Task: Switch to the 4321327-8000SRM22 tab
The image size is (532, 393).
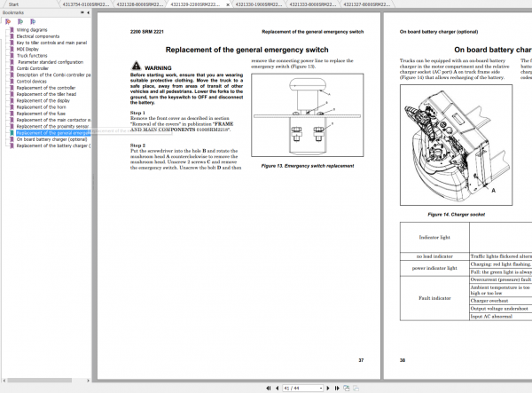Action: [x=367, y=4]
